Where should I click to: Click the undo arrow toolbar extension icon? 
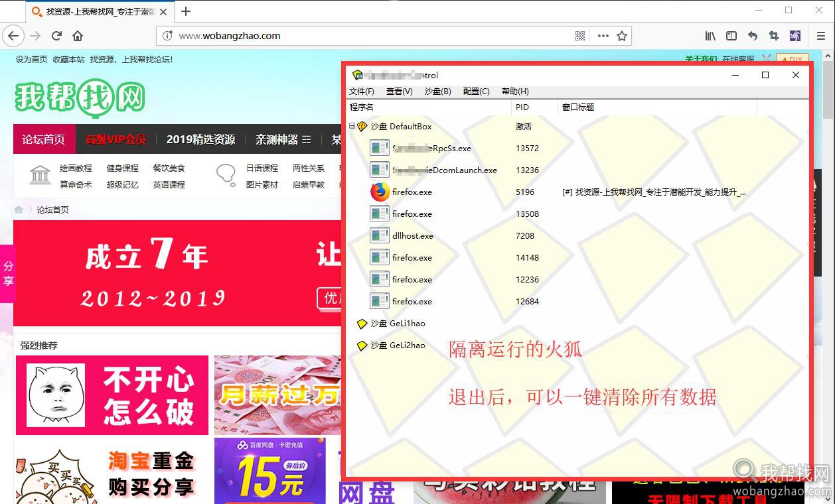(753, 36)
